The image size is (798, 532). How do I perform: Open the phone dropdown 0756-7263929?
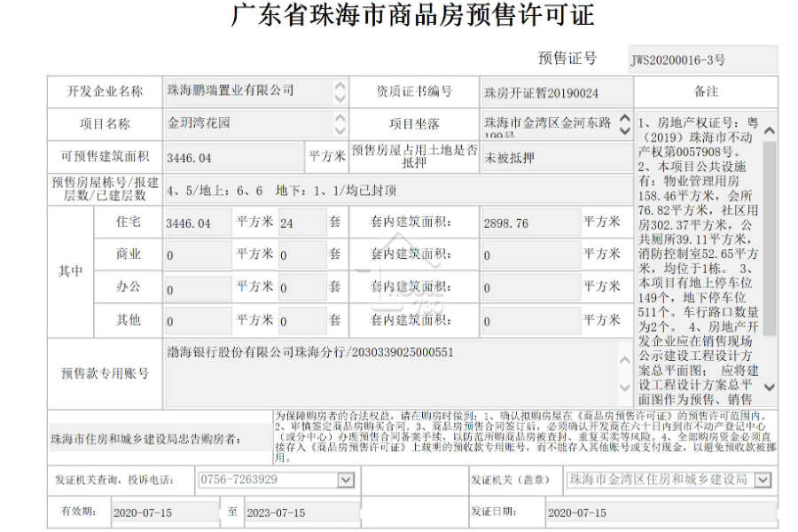click(346, 480)
